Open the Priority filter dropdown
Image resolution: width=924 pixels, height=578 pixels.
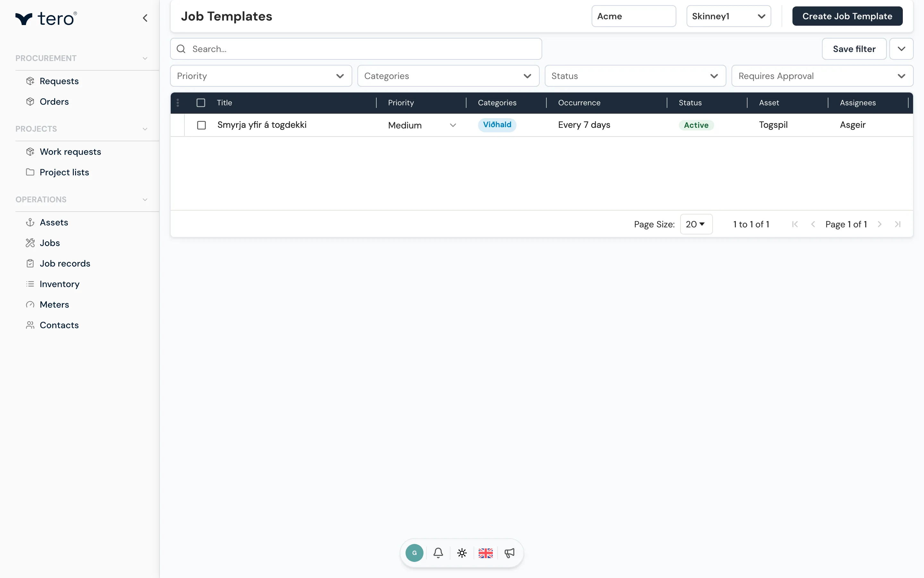[x=261, y=76]
